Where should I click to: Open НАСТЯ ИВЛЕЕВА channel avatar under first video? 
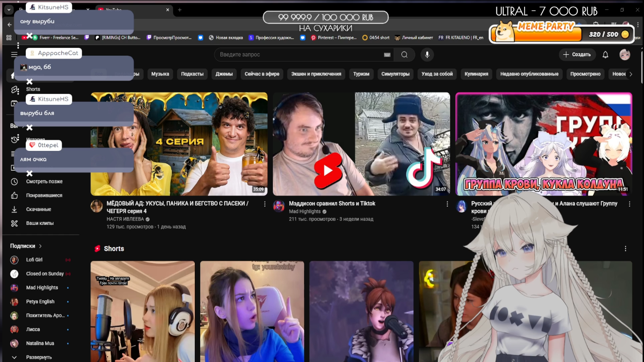tap(96, 206)
